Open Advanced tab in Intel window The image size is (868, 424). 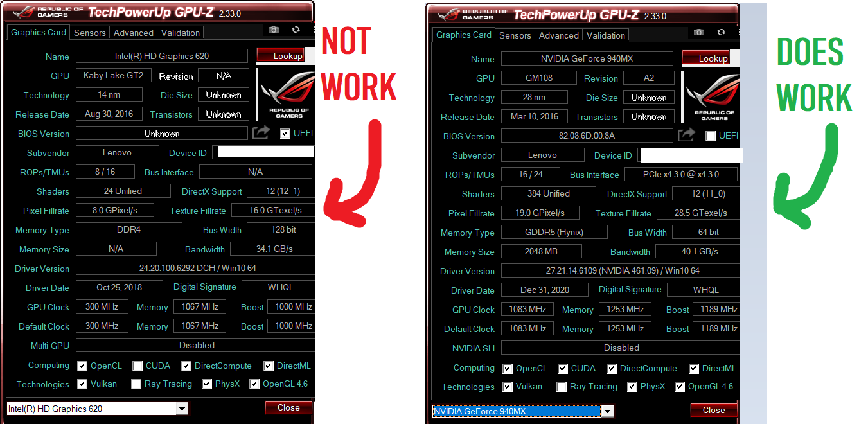(x=134, y=33)
